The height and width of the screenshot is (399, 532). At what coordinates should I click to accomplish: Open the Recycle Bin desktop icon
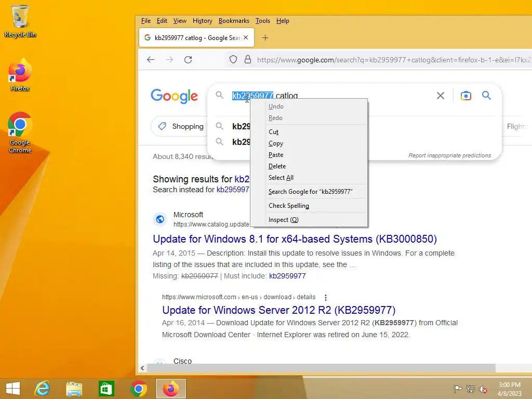click(20, 21)
